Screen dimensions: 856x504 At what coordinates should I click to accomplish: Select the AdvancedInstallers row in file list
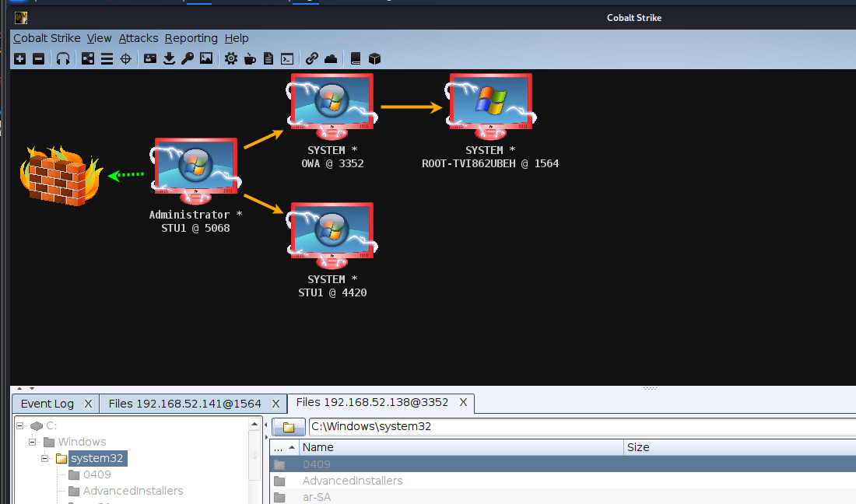pyautogui.click(x=563, y=481)
